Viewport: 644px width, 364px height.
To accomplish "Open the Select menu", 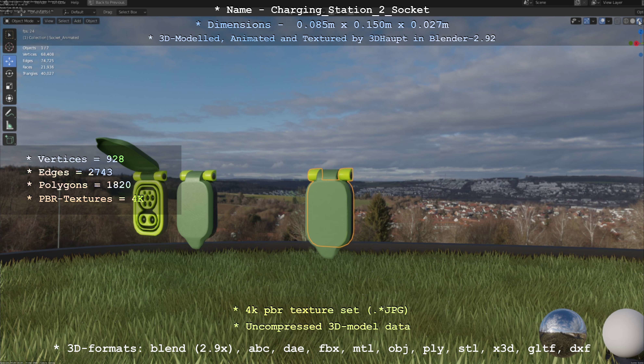I will tap(64, 21).
